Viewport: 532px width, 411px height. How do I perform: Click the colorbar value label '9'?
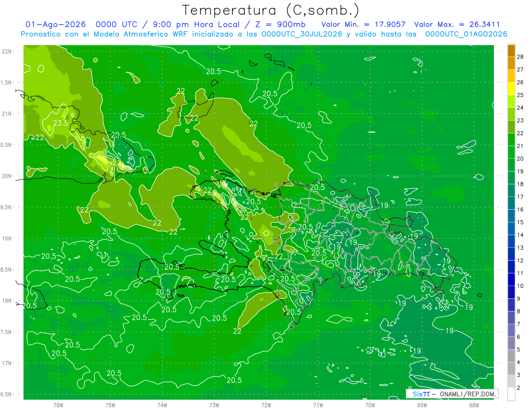click(x=519, y=298)
